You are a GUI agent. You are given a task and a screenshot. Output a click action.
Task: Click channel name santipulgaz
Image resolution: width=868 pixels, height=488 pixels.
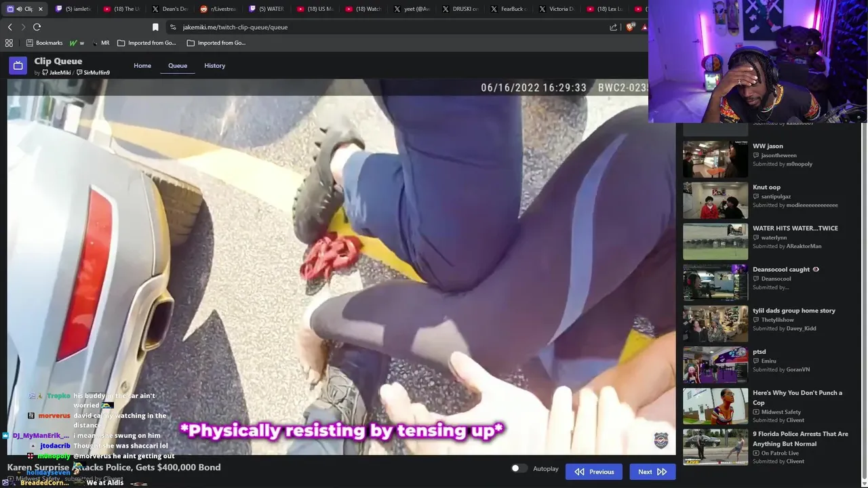pos(776,197)
